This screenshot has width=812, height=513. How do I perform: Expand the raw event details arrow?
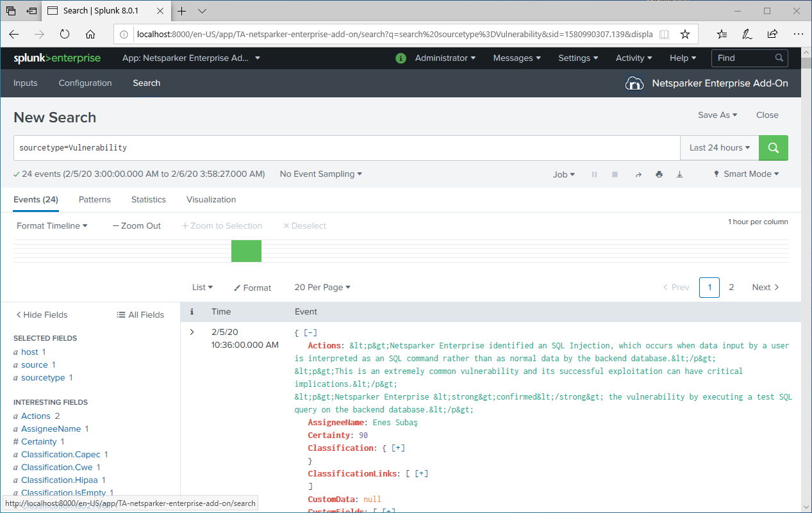(x=192, y=332)
